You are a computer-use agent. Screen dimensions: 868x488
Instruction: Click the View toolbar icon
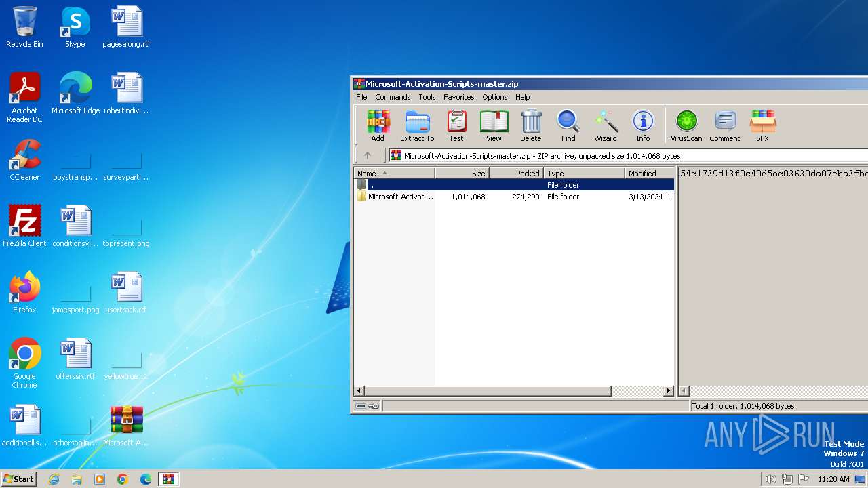pos(494,126)
